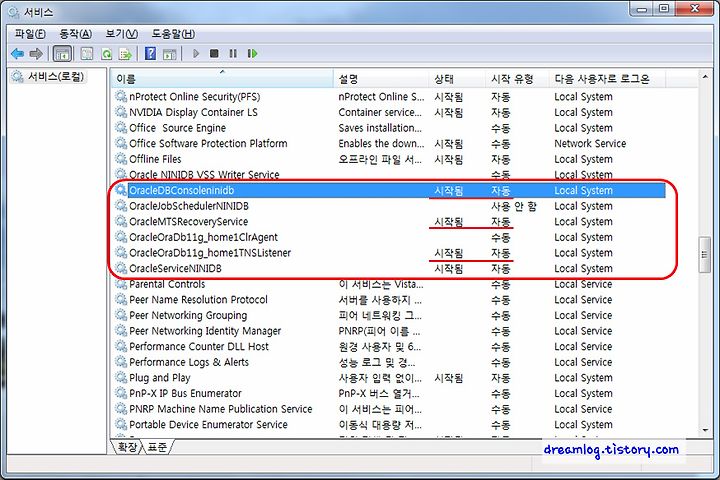Toggle the console tree show/hide icon

(x=62, y=54)
